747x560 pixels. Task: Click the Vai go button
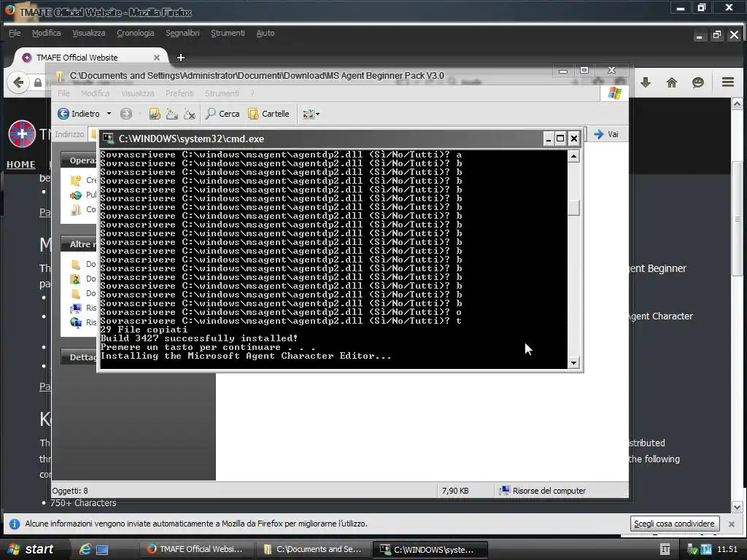pos(606,134)
